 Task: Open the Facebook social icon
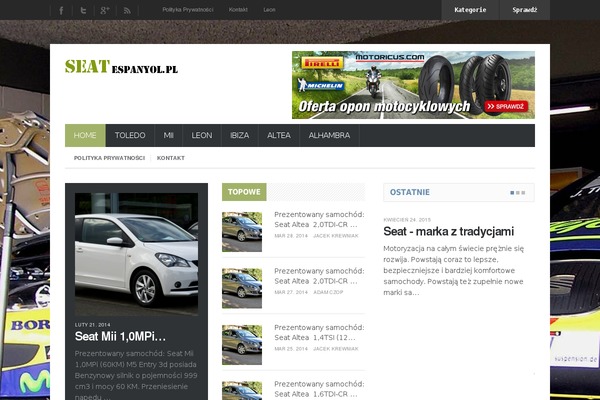[61, 10]
